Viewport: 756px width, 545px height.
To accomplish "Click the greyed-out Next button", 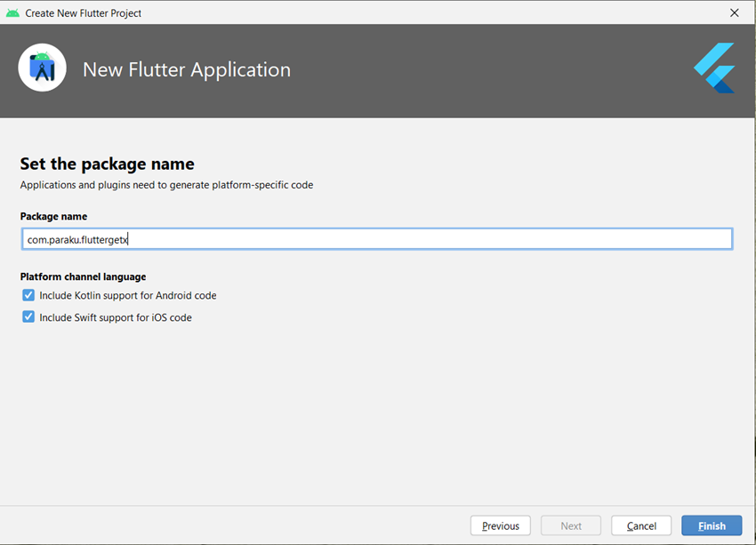I will point(571,525).
